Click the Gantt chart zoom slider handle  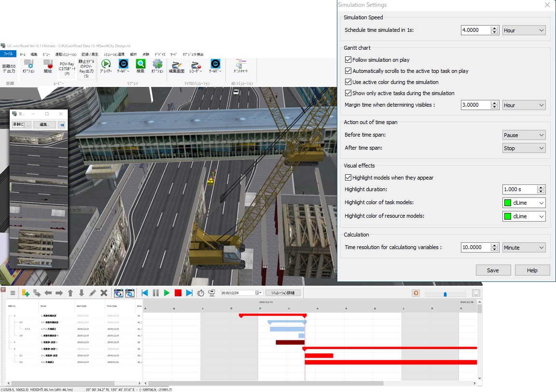pos(445,294)
